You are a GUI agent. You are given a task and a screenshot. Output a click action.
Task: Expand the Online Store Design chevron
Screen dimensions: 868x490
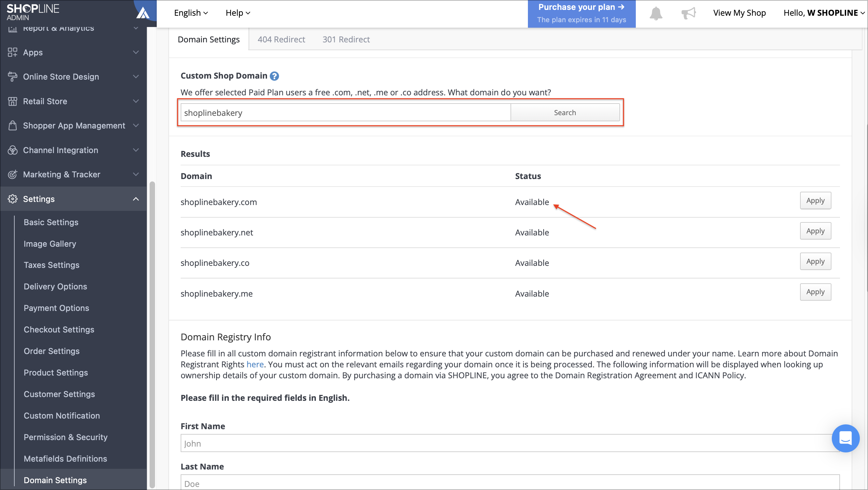(136, 77)
